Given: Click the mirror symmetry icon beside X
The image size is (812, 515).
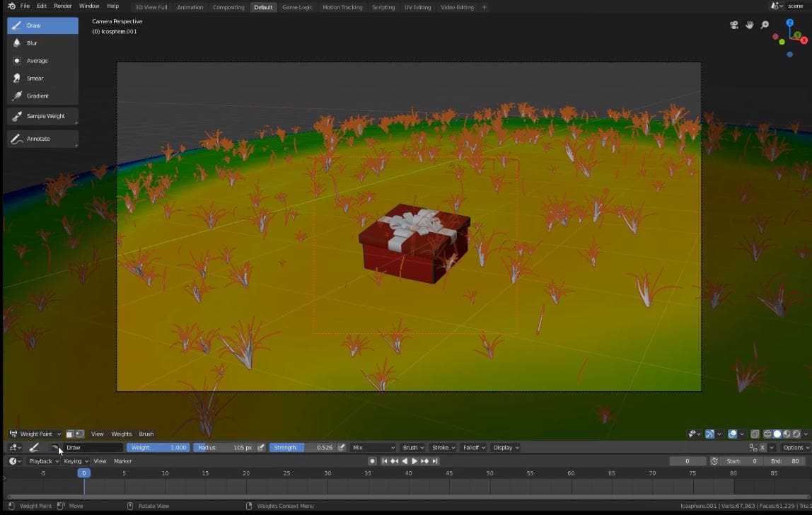Looking at the screenshot, I should [x=753, y=448].
